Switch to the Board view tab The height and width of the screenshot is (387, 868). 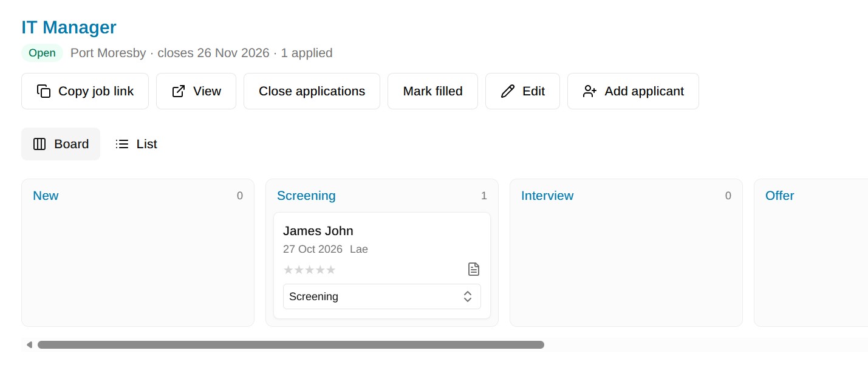click(x=61, y=144)
